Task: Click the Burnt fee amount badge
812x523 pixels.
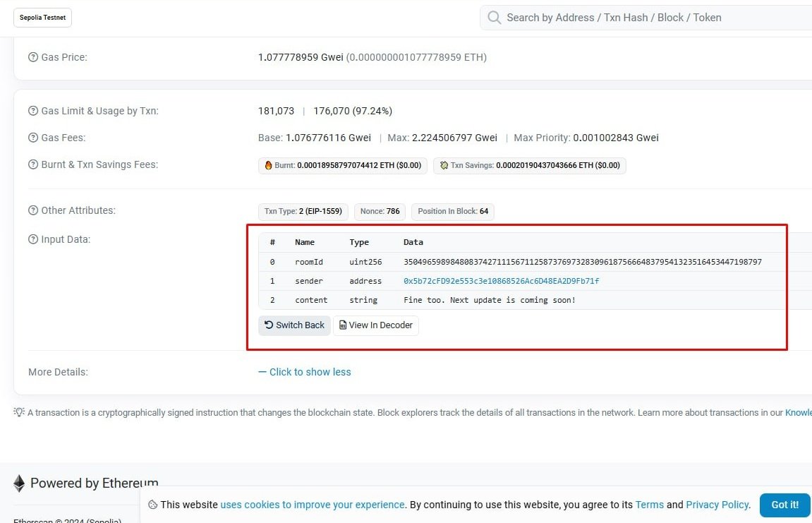Action: pos(343,166)
